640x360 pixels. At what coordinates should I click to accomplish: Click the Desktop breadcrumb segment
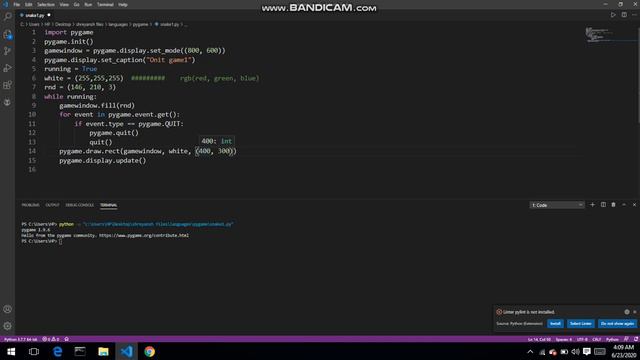pos(63,24)
